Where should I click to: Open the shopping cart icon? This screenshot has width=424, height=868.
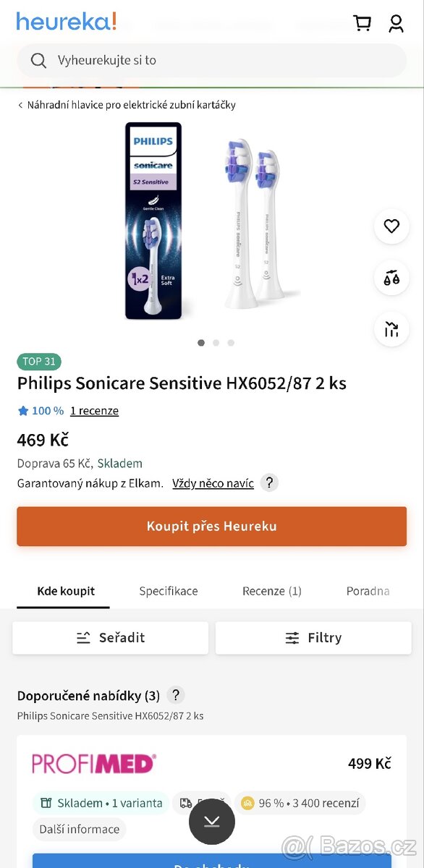coord(362,23)
